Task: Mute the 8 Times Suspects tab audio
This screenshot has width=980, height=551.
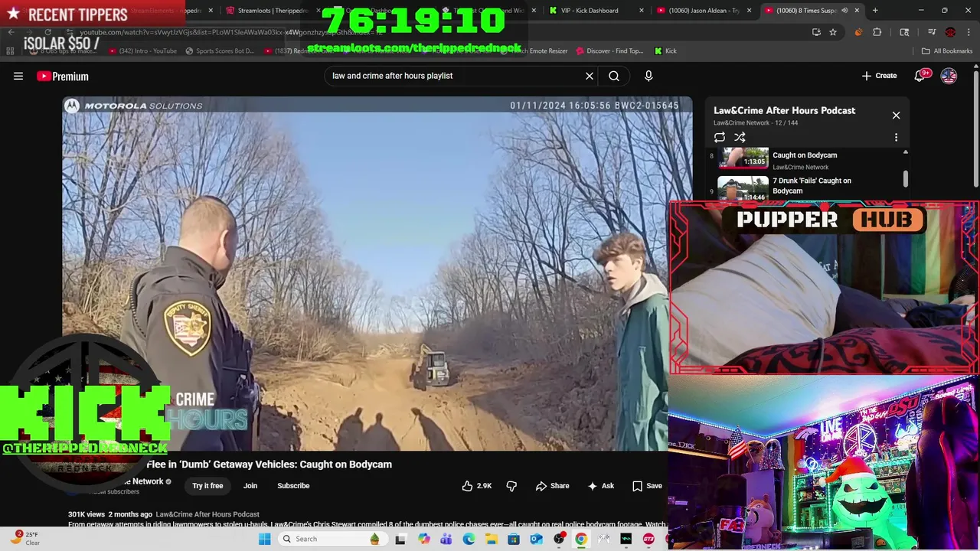Action: click(844, 11)
